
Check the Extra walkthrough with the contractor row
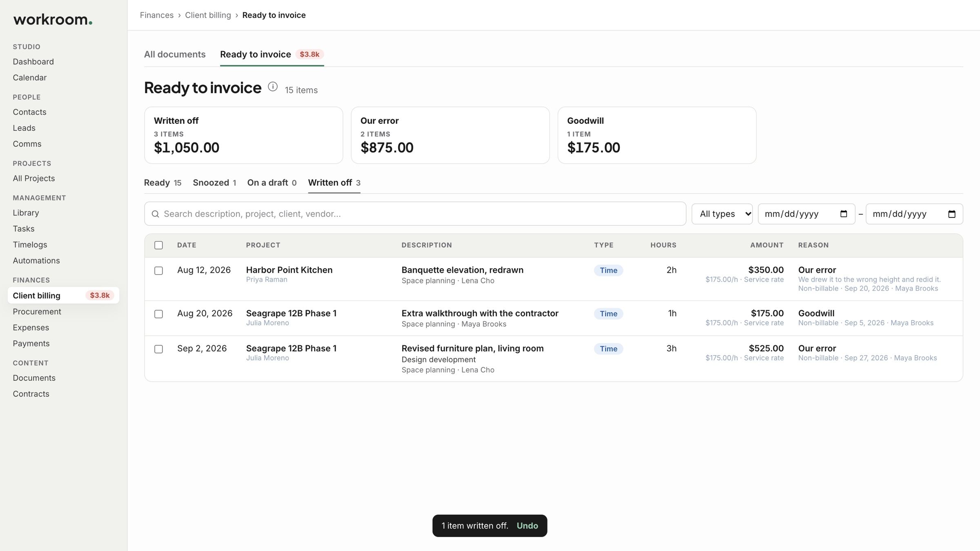pos(158,314)
